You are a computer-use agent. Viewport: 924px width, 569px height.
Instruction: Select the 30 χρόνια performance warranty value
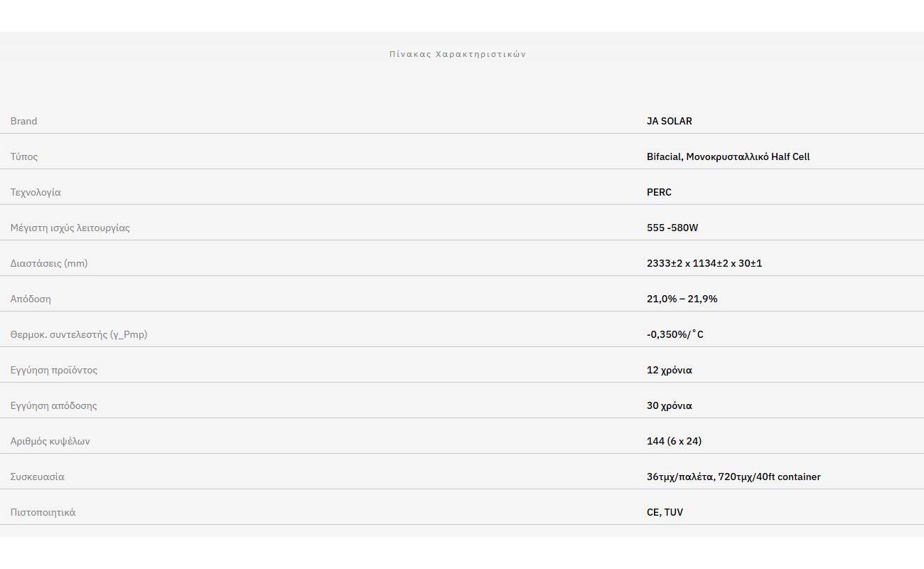669,405
